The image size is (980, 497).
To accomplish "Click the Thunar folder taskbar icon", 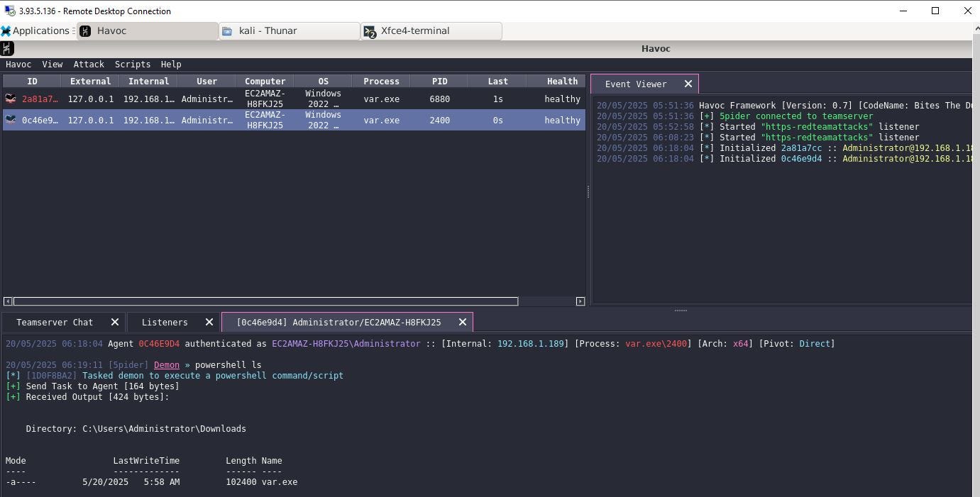I will pos(227,30).
